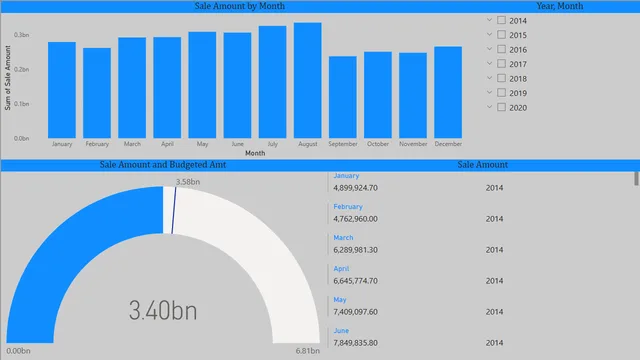Expand months under 2017
640x360 pixels.
tap(489, 64)
